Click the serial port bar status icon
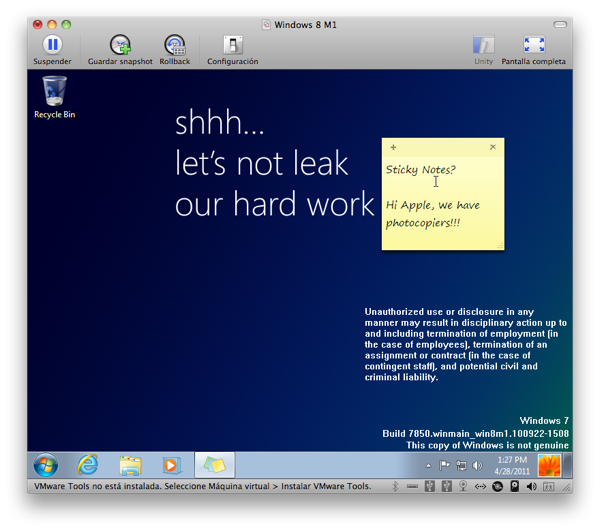The width and height of the screenshot is (600, 531). [x=412, y=487]
